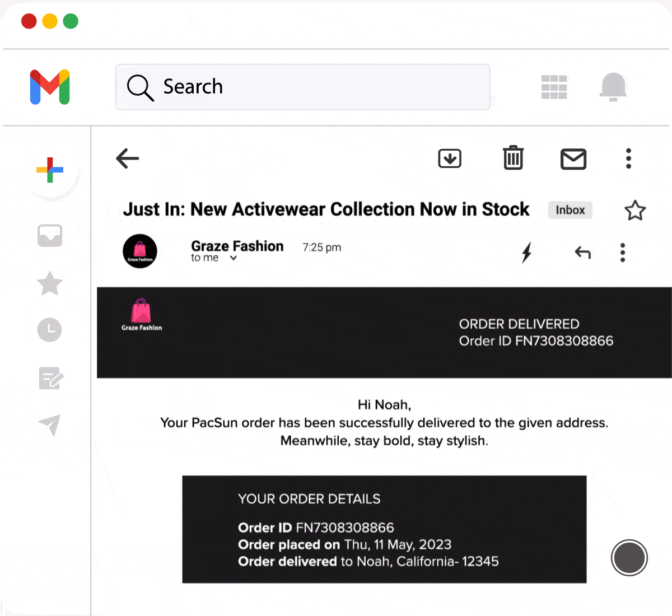Reply using the curved arrow icon
The height and width of the screenshot is (616, 672).
click(583, 253)
